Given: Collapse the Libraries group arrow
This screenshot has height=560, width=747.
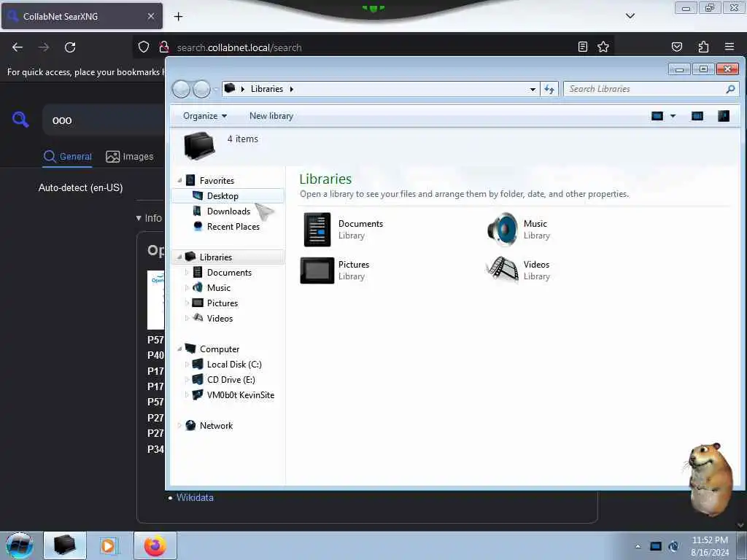Looking at the screenshot, I should click(179, 257).
